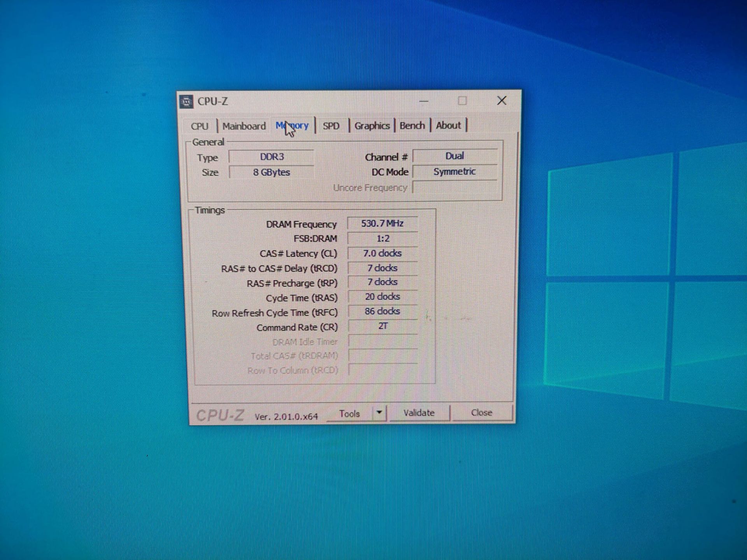Viewport: 747px width, 560px height.
Task: Click the 530.7 MHz DRAM Frequency value
Action: click(x=382, y=224)
